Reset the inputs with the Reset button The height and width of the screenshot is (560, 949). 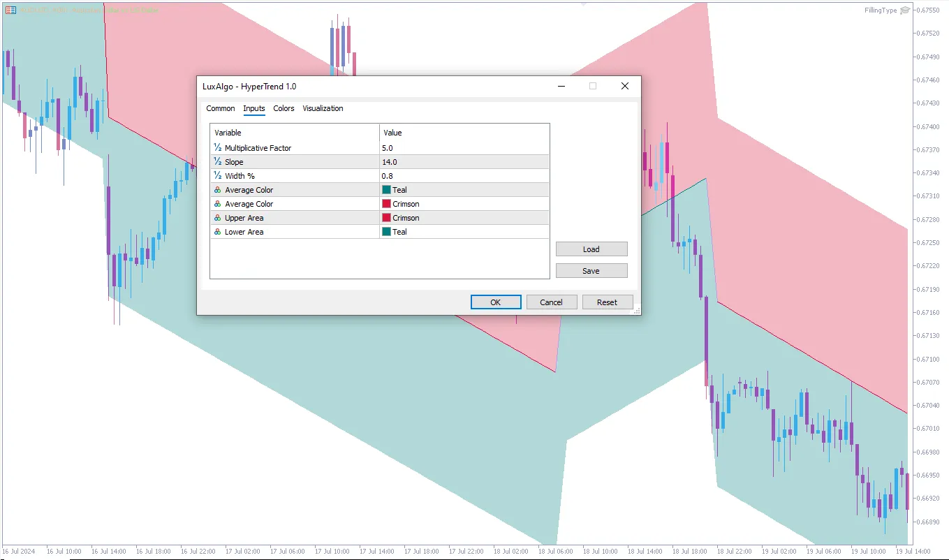(608, 302)
